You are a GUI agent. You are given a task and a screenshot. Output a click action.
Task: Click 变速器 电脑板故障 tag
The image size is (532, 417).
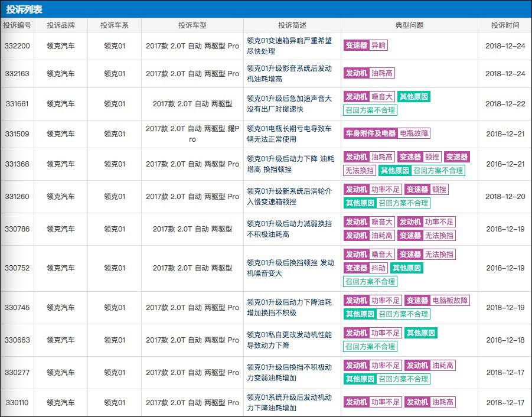(437, 300)
